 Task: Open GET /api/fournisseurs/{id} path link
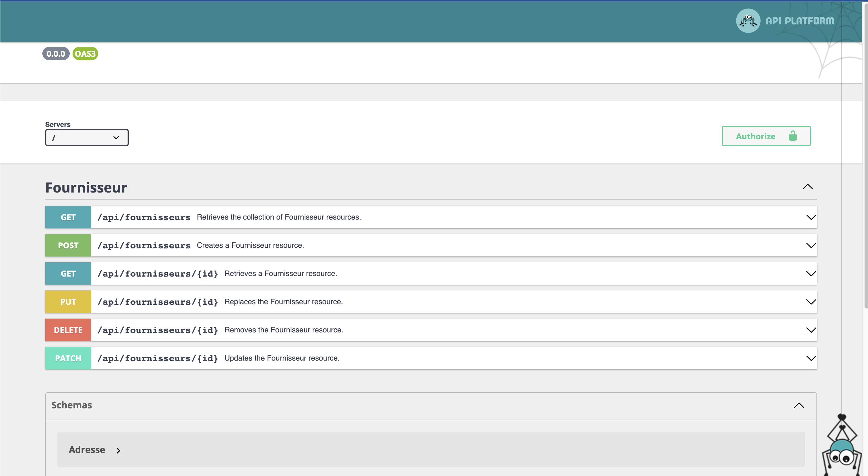click(x=158, y=274)
